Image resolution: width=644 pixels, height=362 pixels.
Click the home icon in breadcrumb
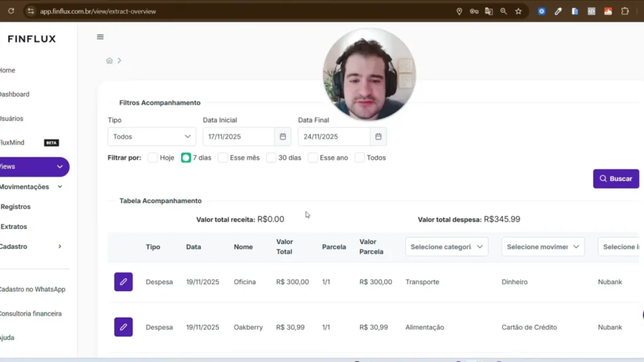109,60
